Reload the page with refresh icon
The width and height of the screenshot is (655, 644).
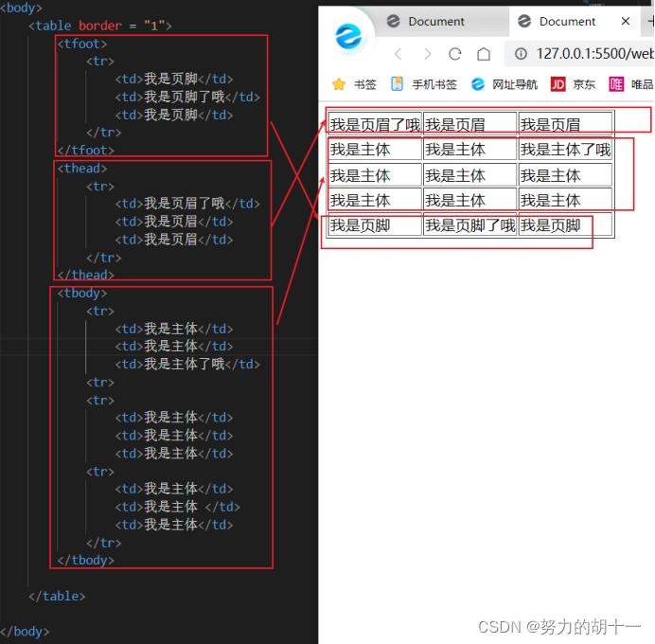[455, 54]
